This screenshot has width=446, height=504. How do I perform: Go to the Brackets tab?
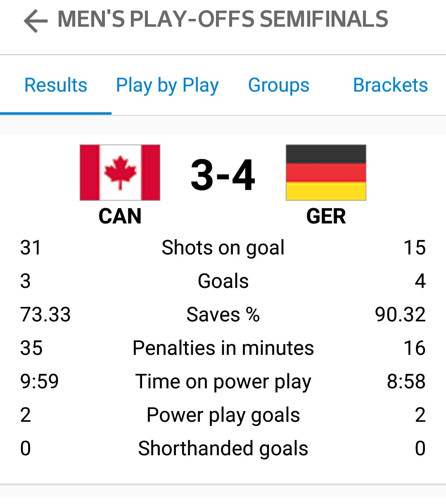click(x=390, y=86)
